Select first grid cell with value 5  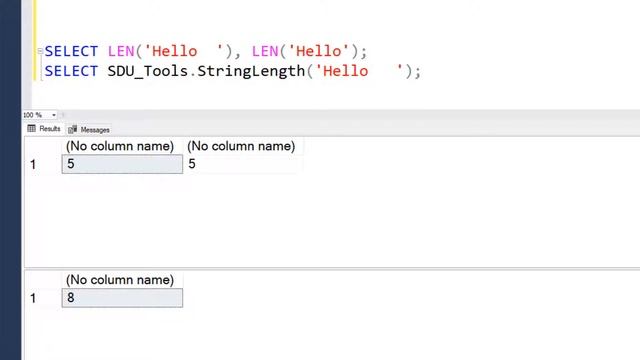[122, 164]
